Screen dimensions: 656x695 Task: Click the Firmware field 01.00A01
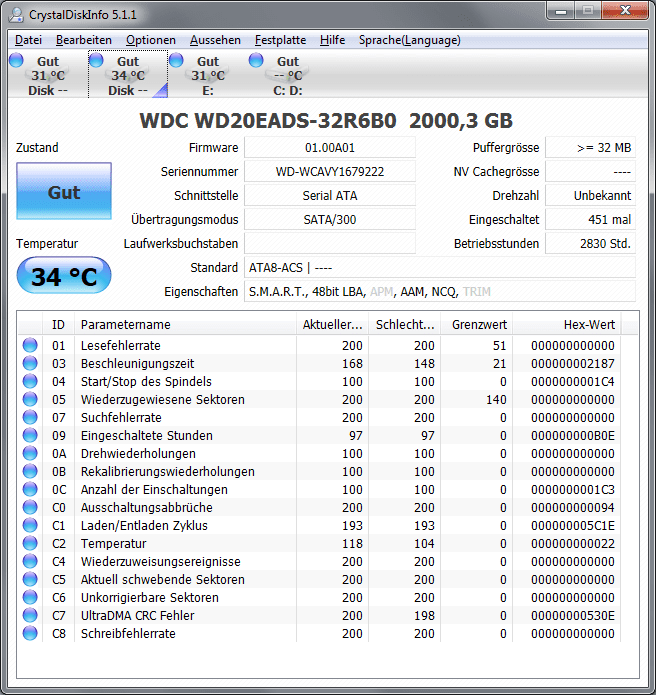click(330, 148)
